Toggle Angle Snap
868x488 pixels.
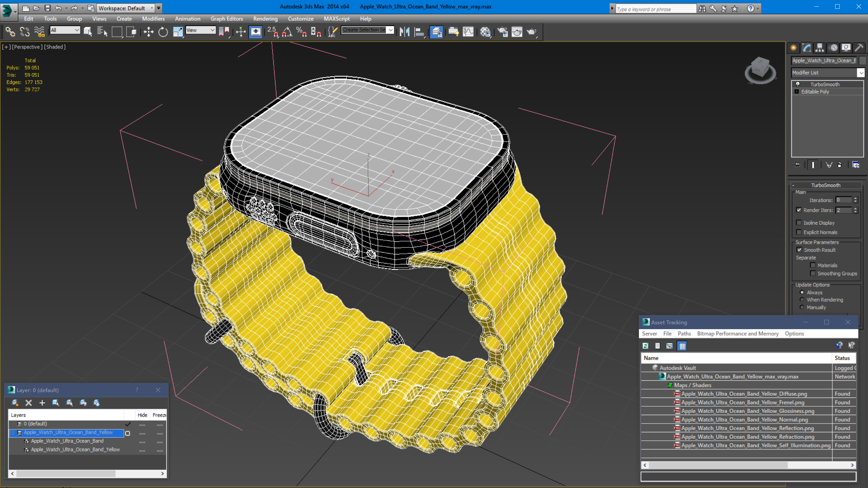click(x=287, y=32)
